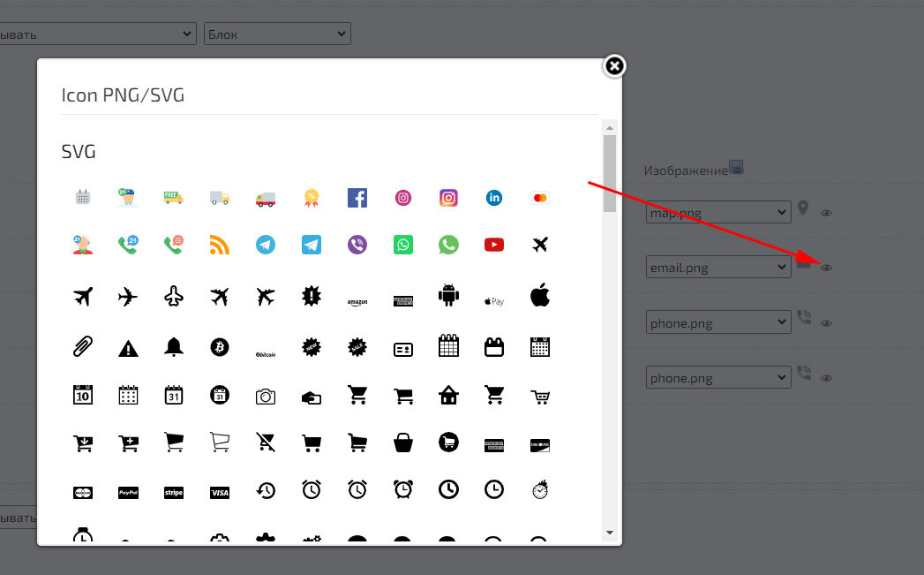Click the eye icon beside email.png
This screenshot has height=575, width=924.
(x=827, y=268)
